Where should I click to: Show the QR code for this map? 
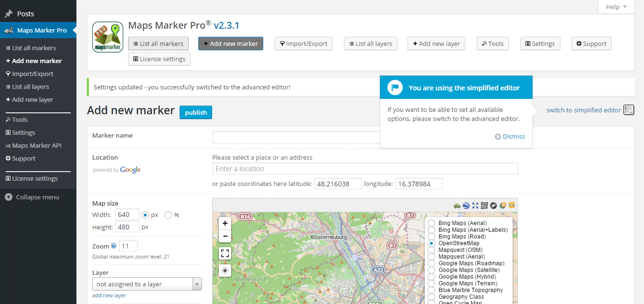(x=484, y=205)
